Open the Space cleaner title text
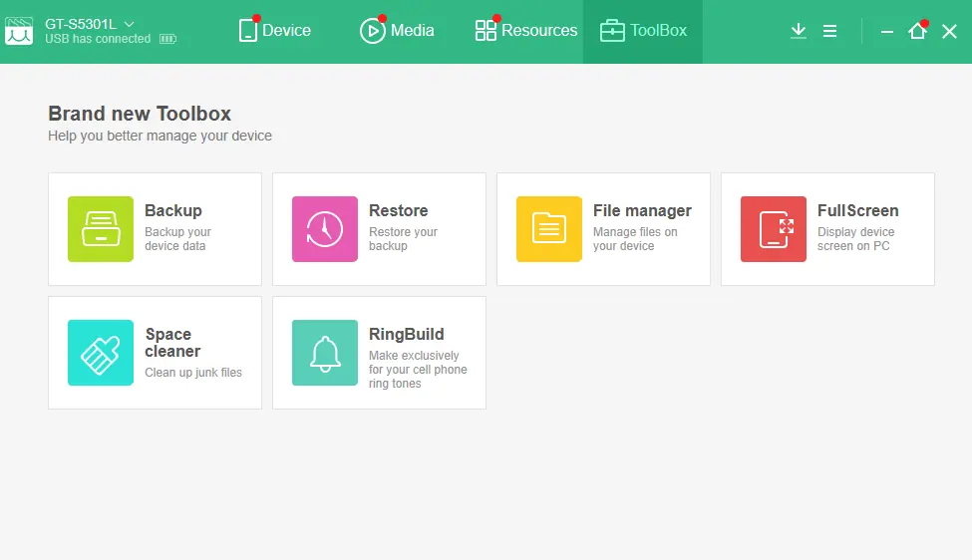 coord(172,343)
